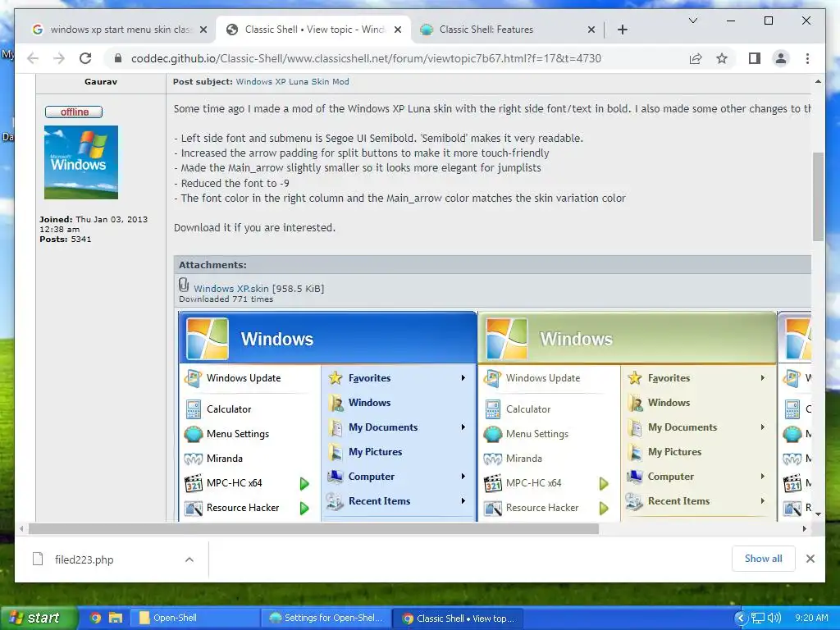Close the downloads bar
The image size is (840, 630).
click(810, 559)
